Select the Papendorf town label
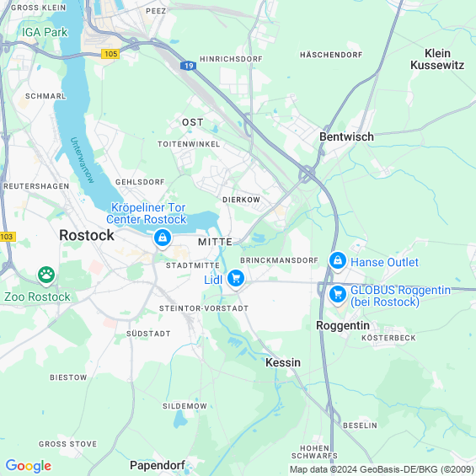This screenshot has height=476, width=476. click(158, 465)
